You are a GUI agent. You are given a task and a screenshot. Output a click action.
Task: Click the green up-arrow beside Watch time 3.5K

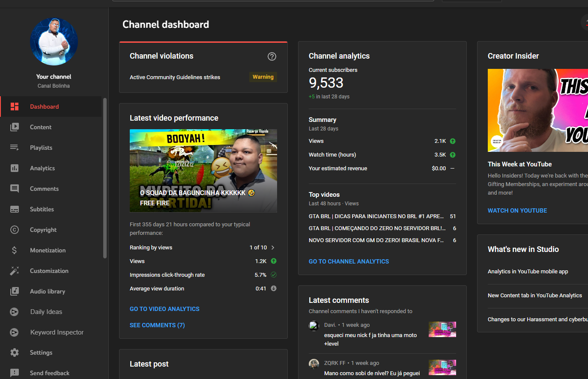click(x=453, y=155)
